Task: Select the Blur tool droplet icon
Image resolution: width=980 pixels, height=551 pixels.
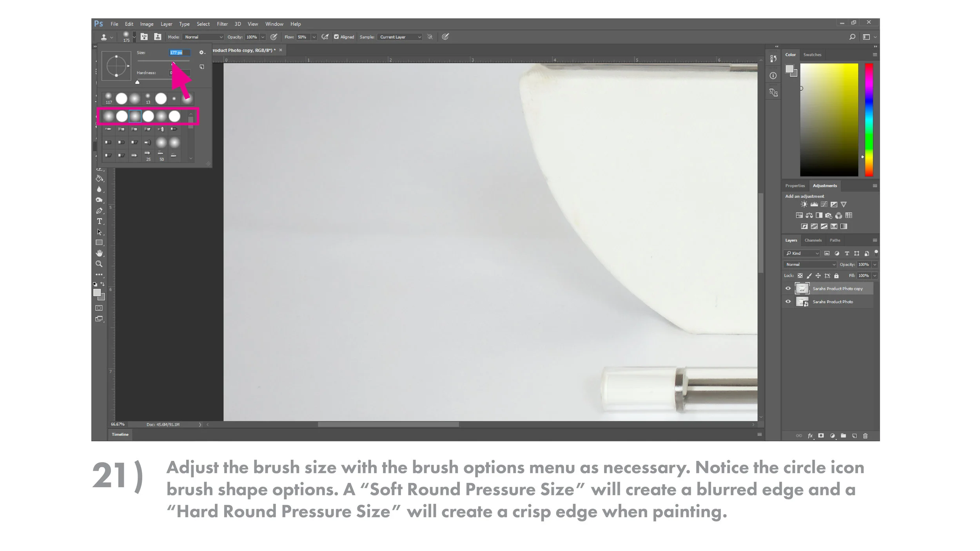Action: pos(99,189)
